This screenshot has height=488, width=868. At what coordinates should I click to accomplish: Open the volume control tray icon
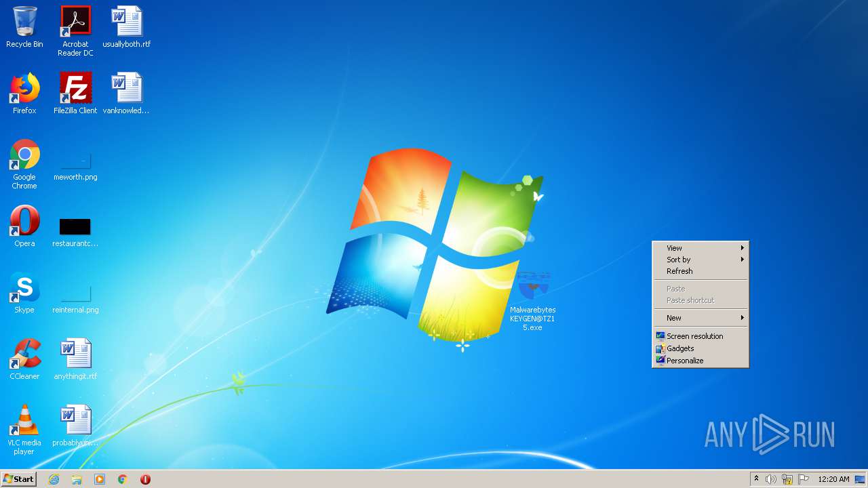pyautogui.click(x=771, y=479)
